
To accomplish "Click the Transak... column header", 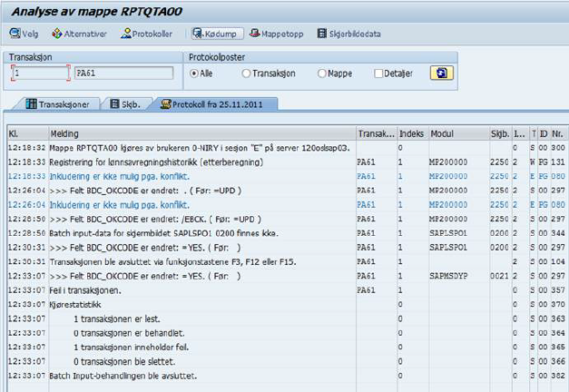I will [x=377, y=134].
